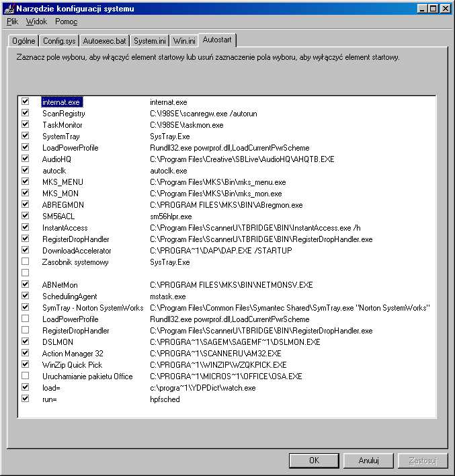Switch to the Ogólne tab
This screenshot has width=455, height=476.
[x=24, y=41]
